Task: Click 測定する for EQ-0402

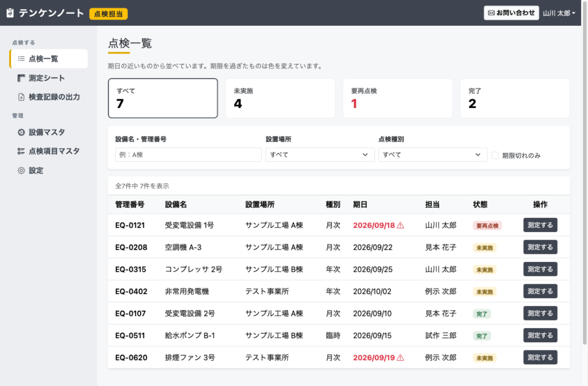Action: pos(540,291)
